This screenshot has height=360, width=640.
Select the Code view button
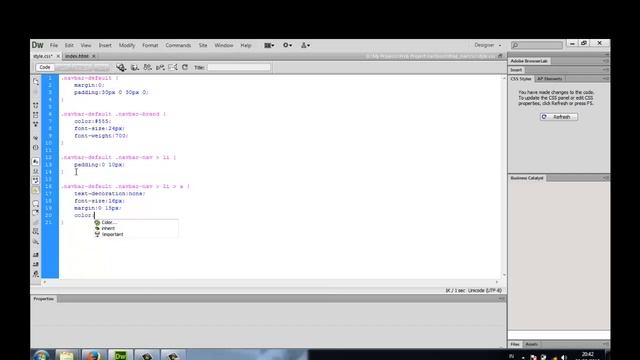pyautogui.click(x=45, y=67)
